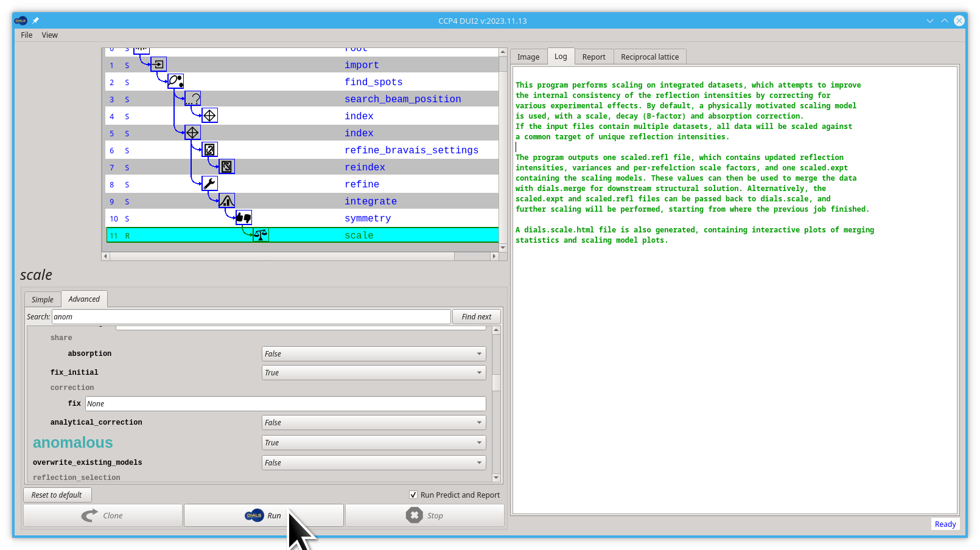Click the reflection_selection section label
Viewport: 980px width, 550px height.
(x=77, y=478)
